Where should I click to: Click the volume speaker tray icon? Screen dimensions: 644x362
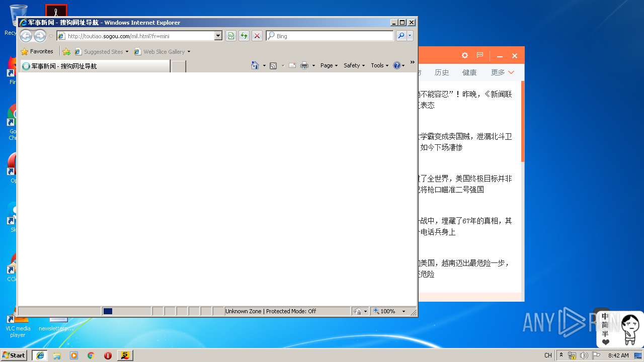point(584,355)
